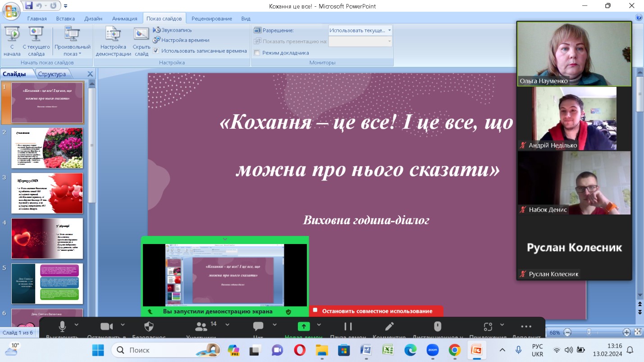
Task: Expand chat options chevron in Zoom
Action: tap(275, 324)
